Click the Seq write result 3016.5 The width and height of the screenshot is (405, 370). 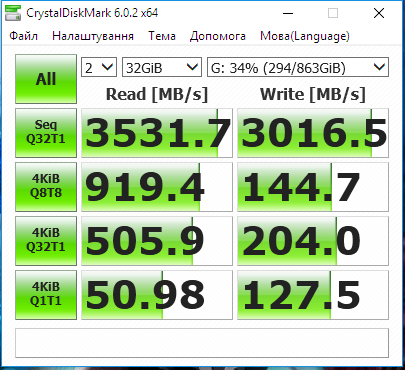[313, 133]
